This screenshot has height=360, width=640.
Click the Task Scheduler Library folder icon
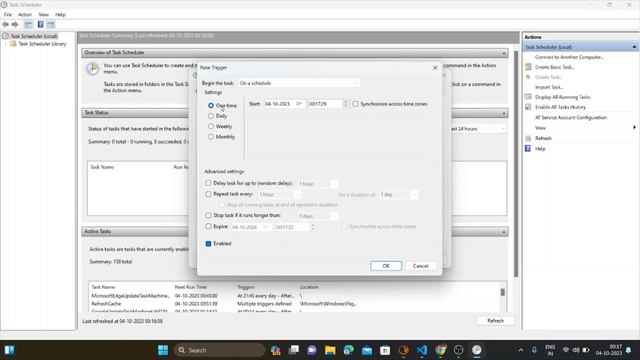click(x=13, y=44)
